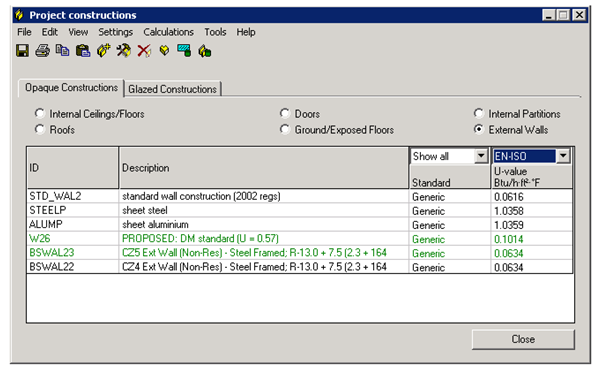The height and width of the screenshot is (374, 601).
Task: Click the Print icon
Action: 43,51
